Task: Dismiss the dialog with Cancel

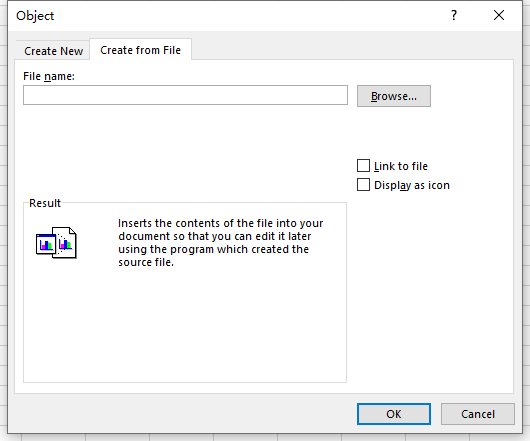Action: pos(478,414)
